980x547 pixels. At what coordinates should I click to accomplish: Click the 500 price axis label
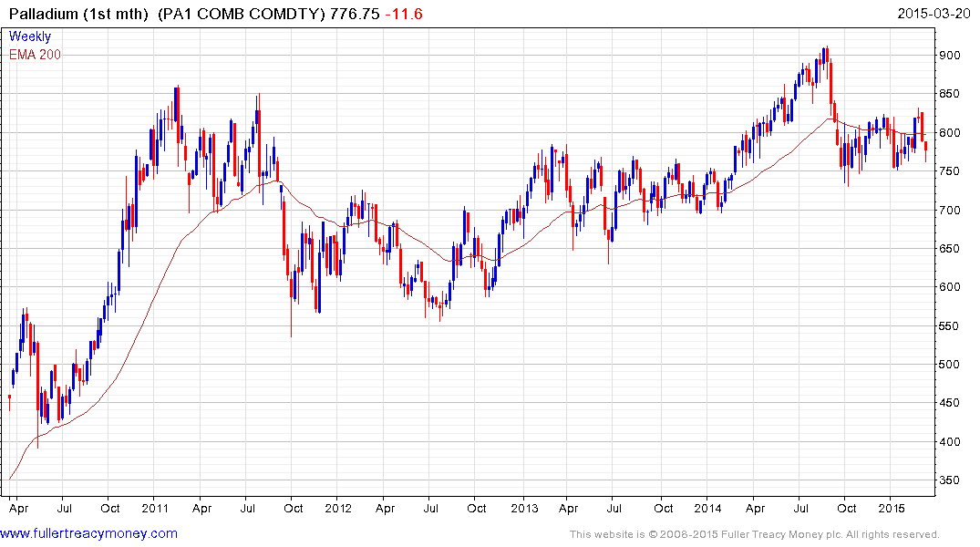point(950,365)
